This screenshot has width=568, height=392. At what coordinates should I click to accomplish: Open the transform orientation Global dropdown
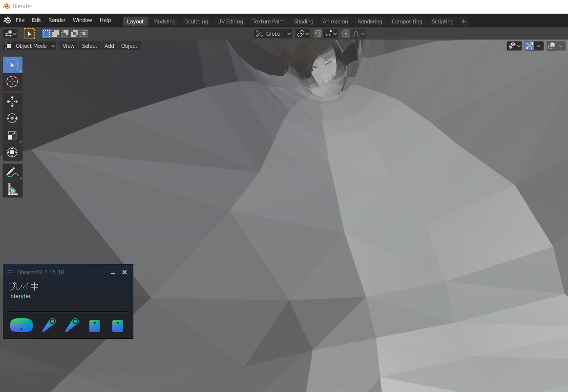(x=273, y=33)
